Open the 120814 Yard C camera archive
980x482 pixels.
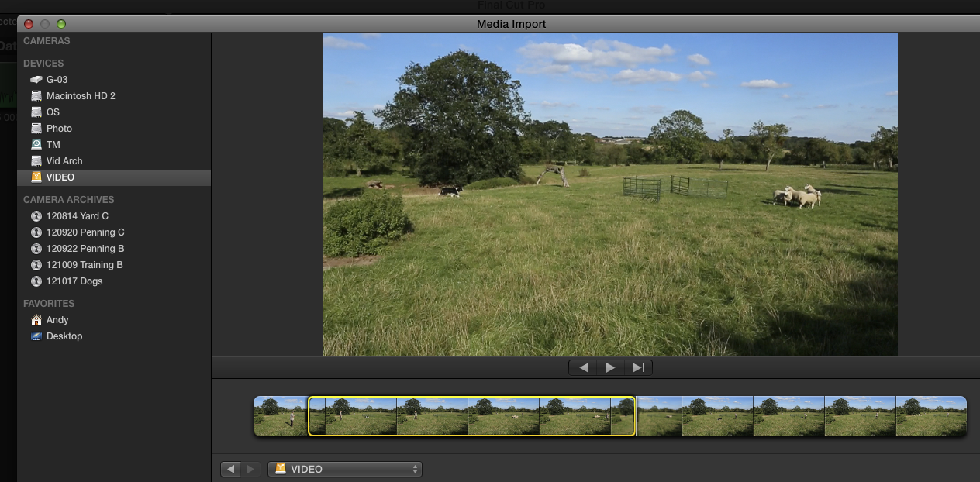tap(77, 216)
